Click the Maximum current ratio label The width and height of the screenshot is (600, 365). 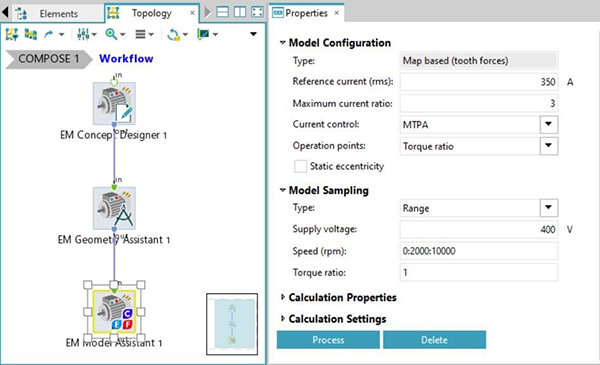coord(342,103)
